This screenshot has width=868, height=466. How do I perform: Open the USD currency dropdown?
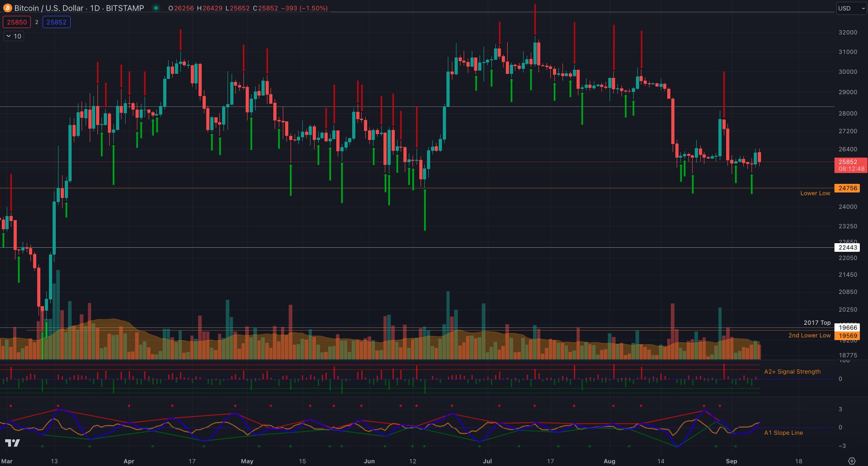pyautogui.click(x=851, y=8)
